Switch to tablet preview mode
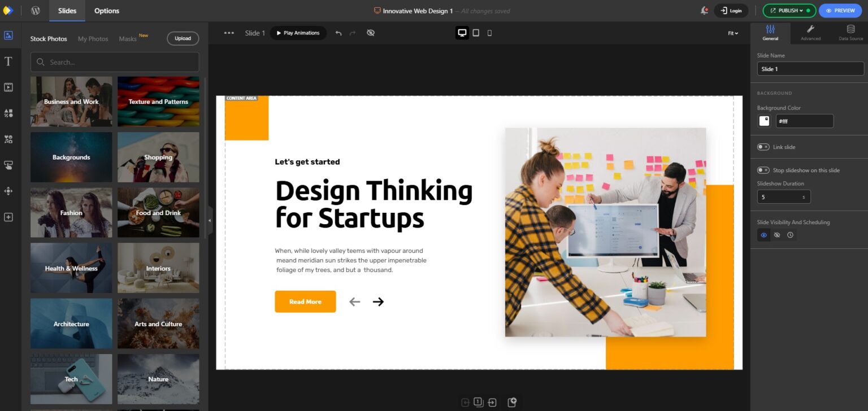This screenshot has height=411, width=868. (x=476, y=33)
